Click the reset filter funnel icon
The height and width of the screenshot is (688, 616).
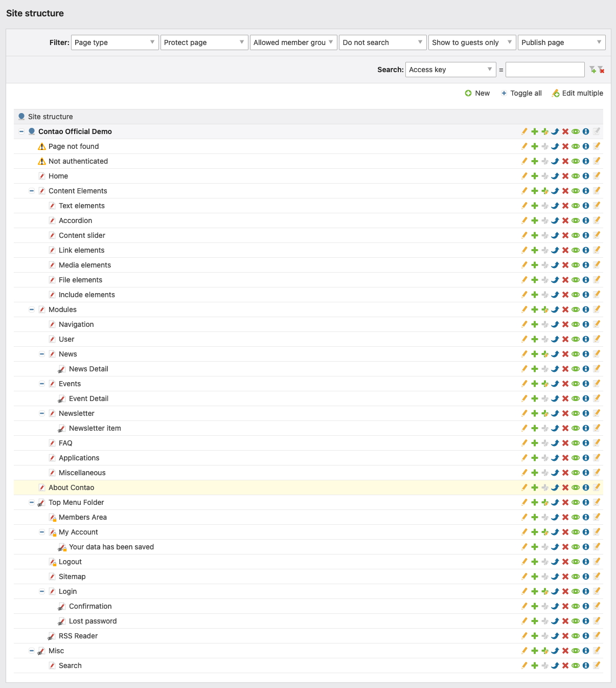pos(601,70)
